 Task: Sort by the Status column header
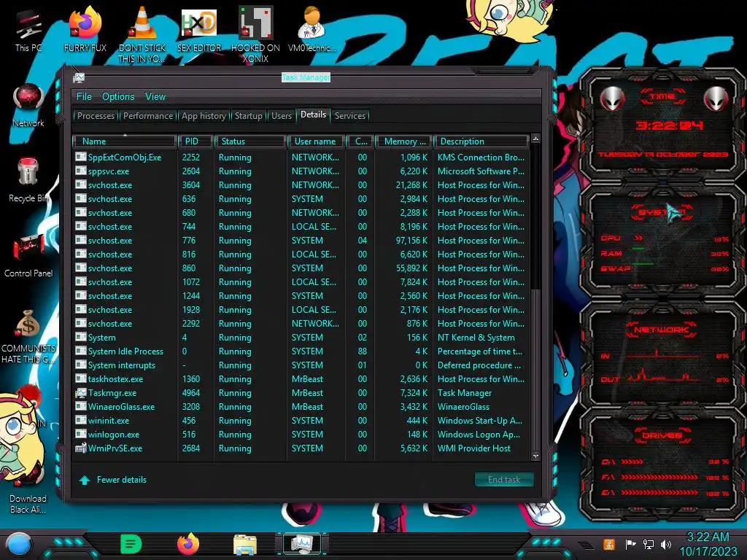point(250,141)
